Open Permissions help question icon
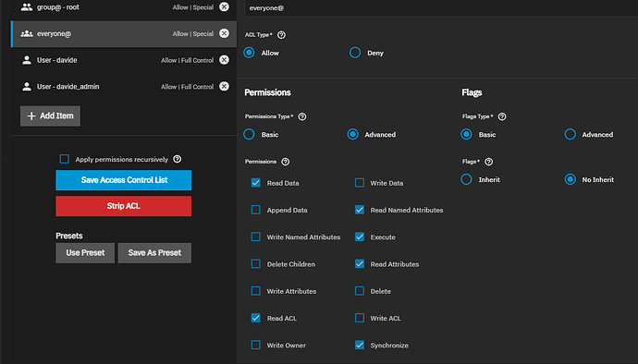Screen dimensions: 638x364 tap(286, 162)
